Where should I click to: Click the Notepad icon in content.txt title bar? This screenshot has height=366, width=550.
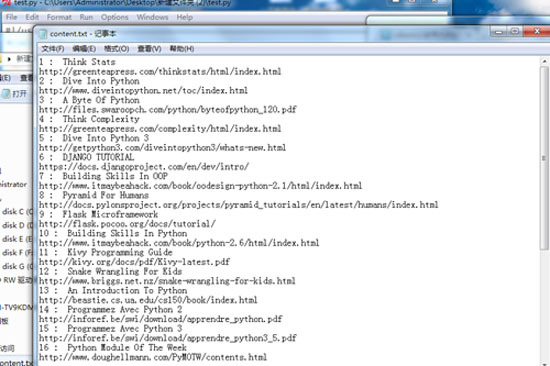[x=43, y=34]
